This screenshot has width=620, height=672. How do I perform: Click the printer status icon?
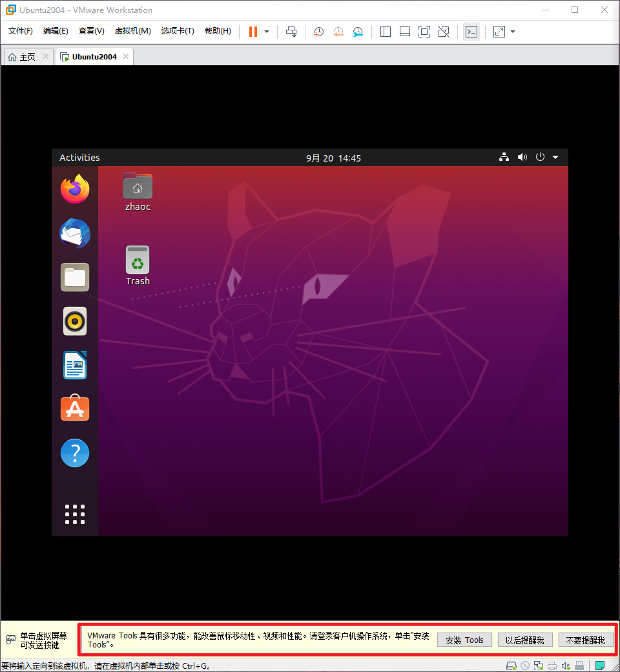pyautogui.click(x=552, y=666)
